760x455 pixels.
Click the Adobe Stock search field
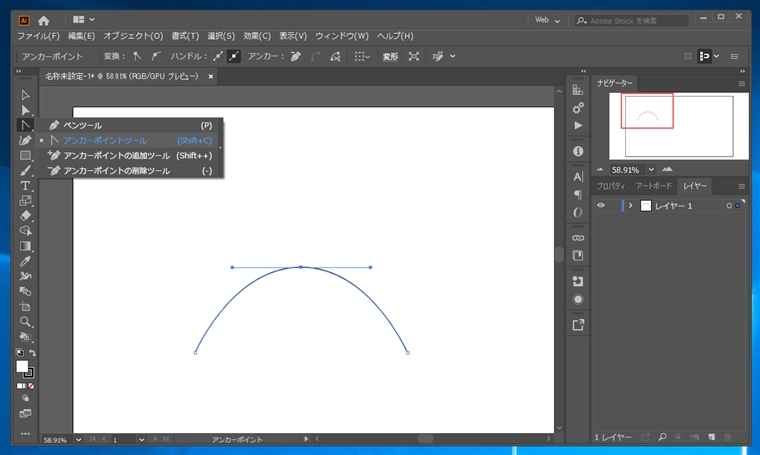click(x=632, y=21)
